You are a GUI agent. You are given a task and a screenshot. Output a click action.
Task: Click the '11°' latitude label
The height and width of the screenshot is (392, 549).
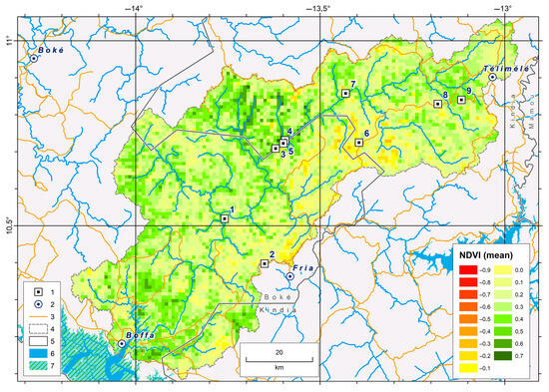click(9, 41)
